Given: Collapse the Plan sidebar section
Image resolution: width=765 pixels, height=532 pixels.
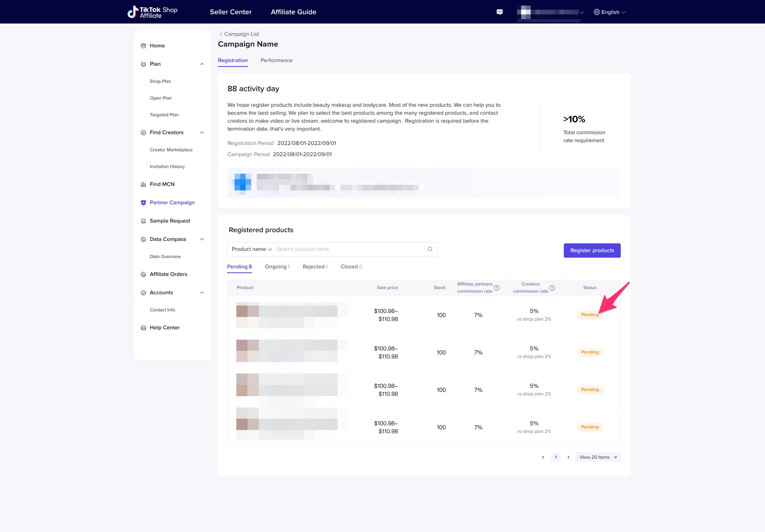Looking at the screenshot, I should [x=202, y=64].
